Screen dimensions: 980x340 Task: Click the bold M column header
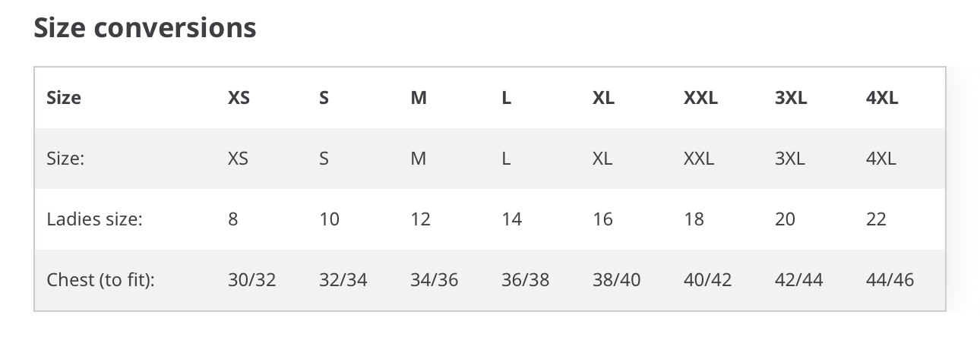[419, 98]
